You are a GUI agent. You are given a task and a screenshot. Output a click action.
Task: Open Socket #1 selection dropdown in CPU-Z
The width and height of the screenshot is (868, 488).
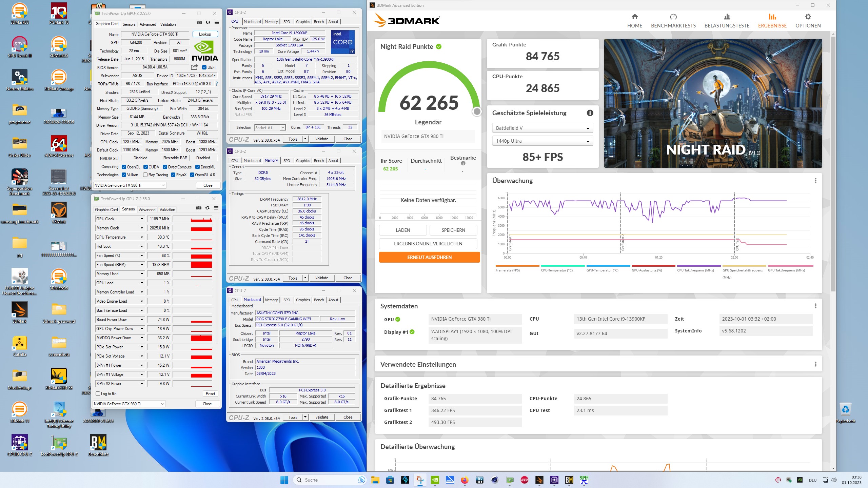tap(270, 128)
